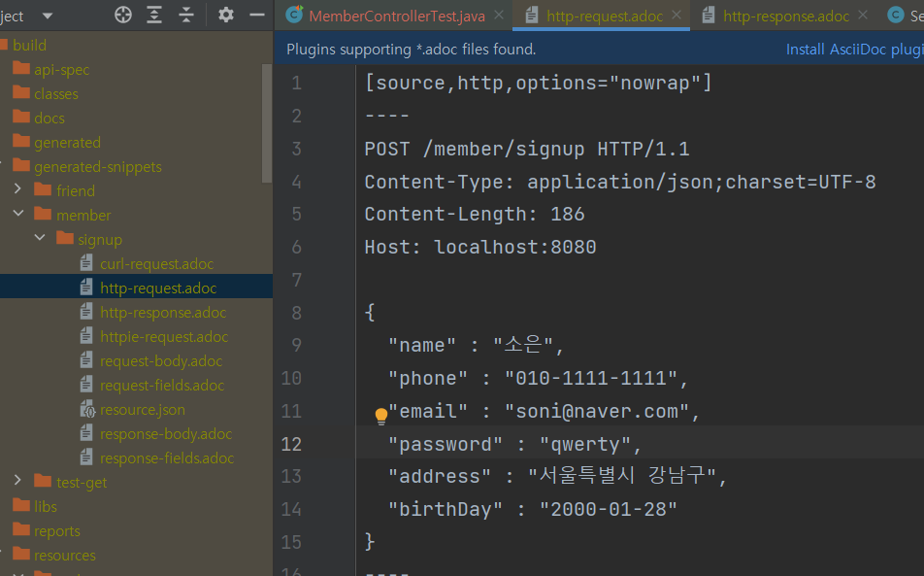Select the reports folder
The height and width of the screenshot is (576, 924).
click(57, 531)
